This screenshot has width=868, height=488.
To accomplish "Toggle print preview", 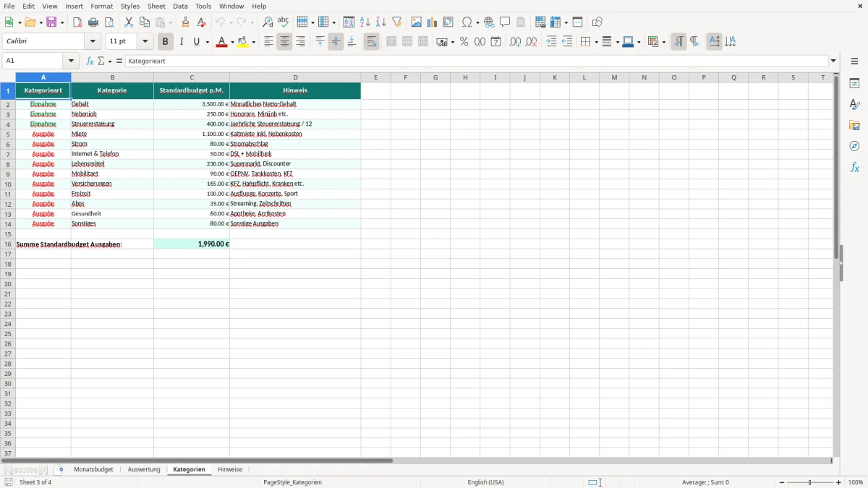I will [x=109, y=22].
